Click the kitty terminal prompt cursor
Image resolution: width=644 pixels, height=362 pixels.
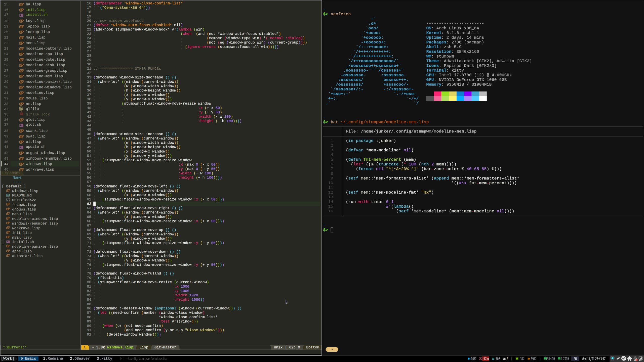(332, 230)
